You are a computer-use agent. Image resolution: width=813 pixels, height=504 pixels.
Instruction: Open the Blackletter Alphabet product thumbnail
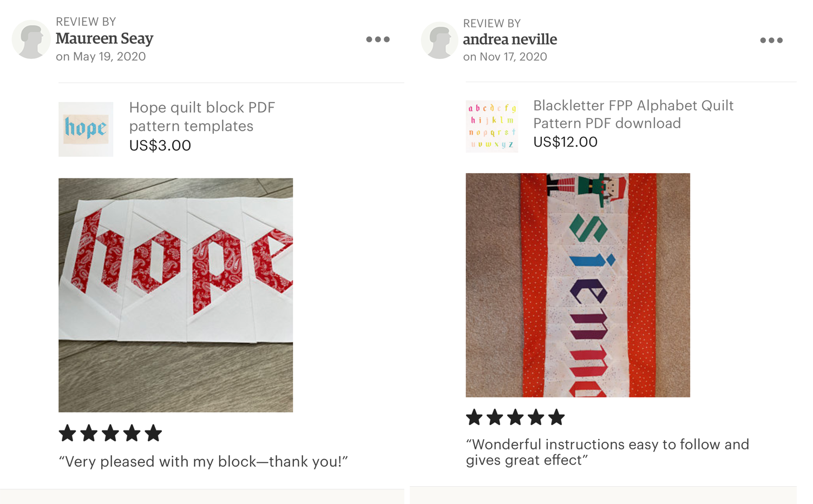(491, 126)
